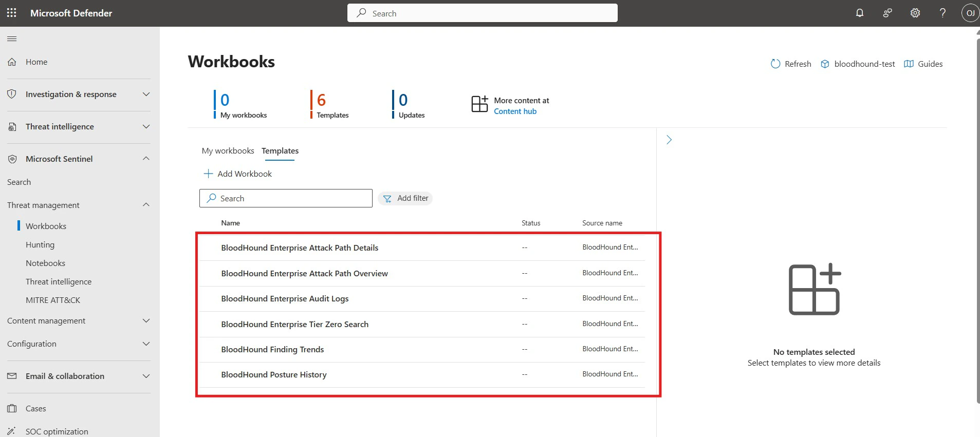Select BloodHound Enterprise Tier Zero Search
Screen dimensions: 980x437
click(x=294, y=324)
